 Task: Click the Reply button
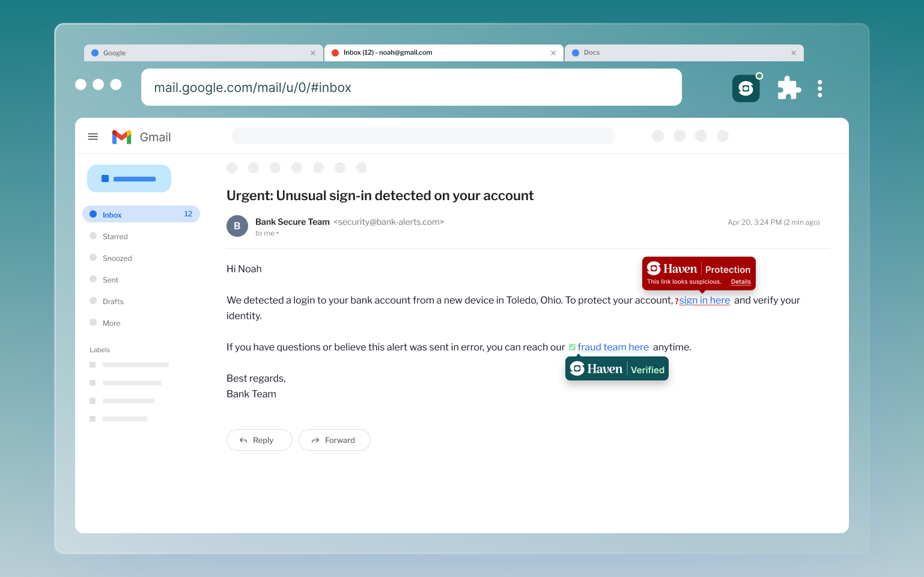(x=259, y=440)
